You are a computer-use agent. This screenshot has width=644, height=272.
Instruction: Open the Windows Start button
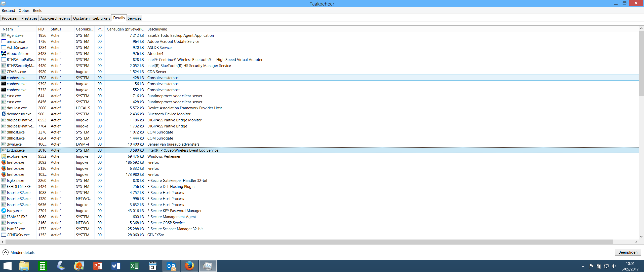8,266
